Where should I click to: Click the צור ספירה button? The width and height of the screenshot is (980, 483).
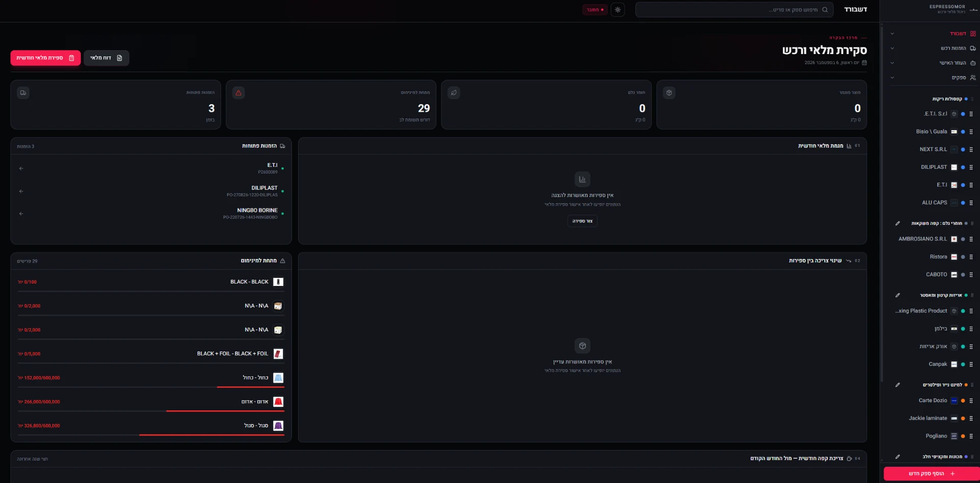[x=582, y=221]
